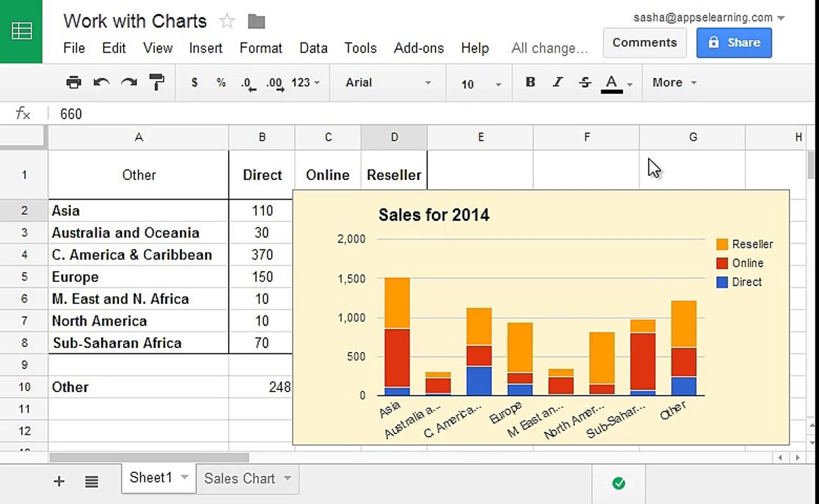Select row 2 header

[x=24, y=211]
